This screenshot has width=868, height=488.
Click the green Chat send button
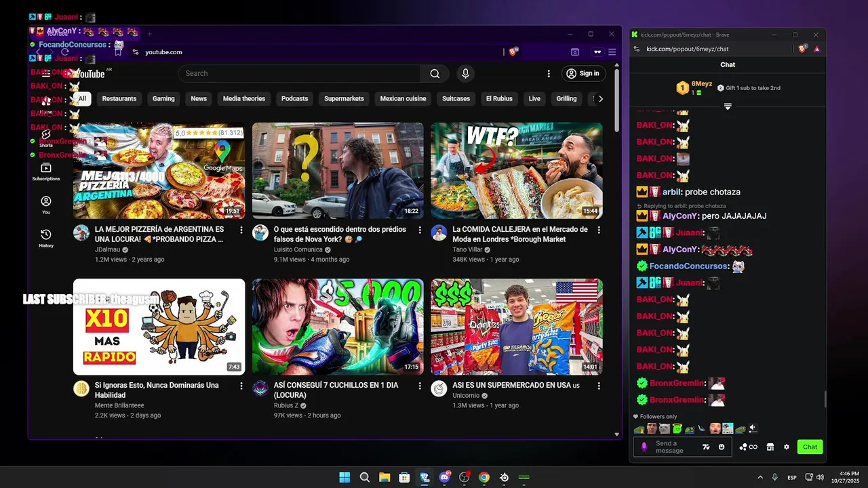pyautogui.click(x=810, y=447)
